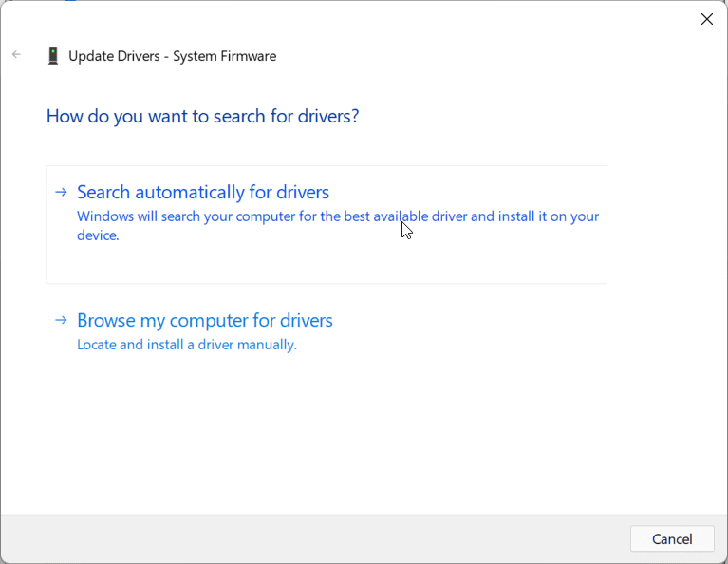
Task: Click 'Locate and install a driver manually' text
Action: tap(187, 345)
